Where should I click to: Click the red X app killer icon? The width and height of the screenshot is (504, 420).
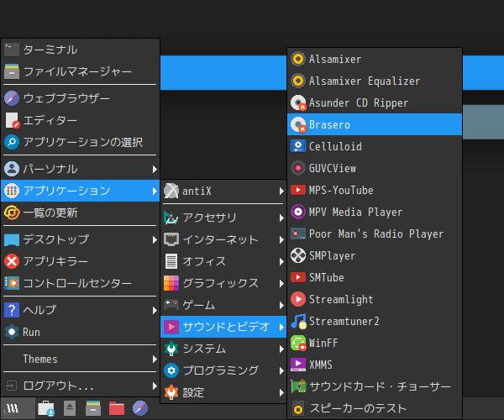12,261
